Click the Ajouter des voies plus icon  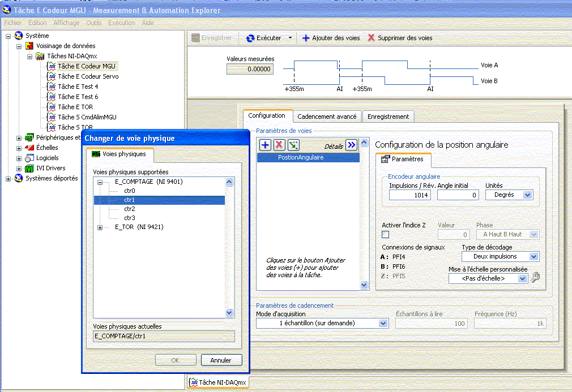(x=306, y=38)
